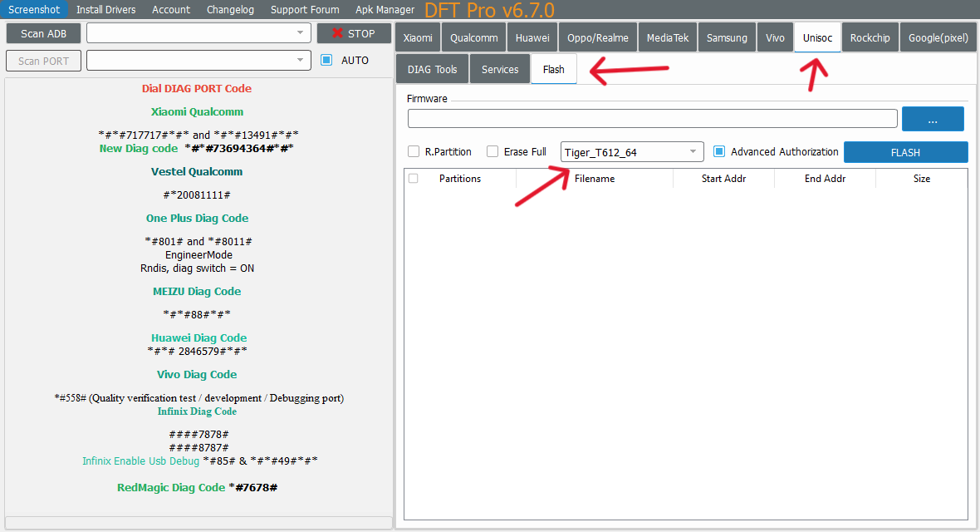Expand the Tiger_T612_64 chipset dropdown
Screen dimensions: 980x532
coord(632,152)
